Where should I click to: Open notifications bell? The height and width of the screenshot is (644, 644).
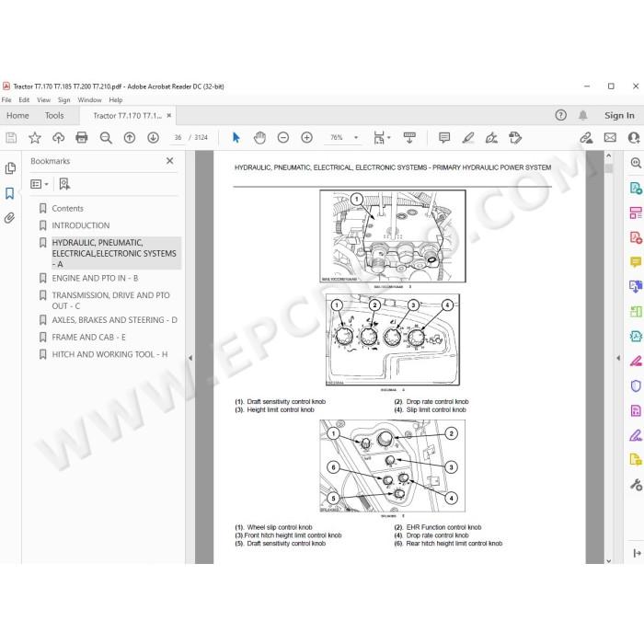pyautogui.click(x=582, y=115)
